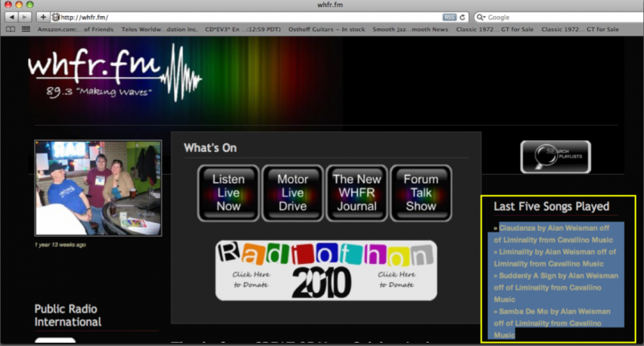644x346 pixels.
Task: Click the Listen Live Now button
Action: click(228, 193)
